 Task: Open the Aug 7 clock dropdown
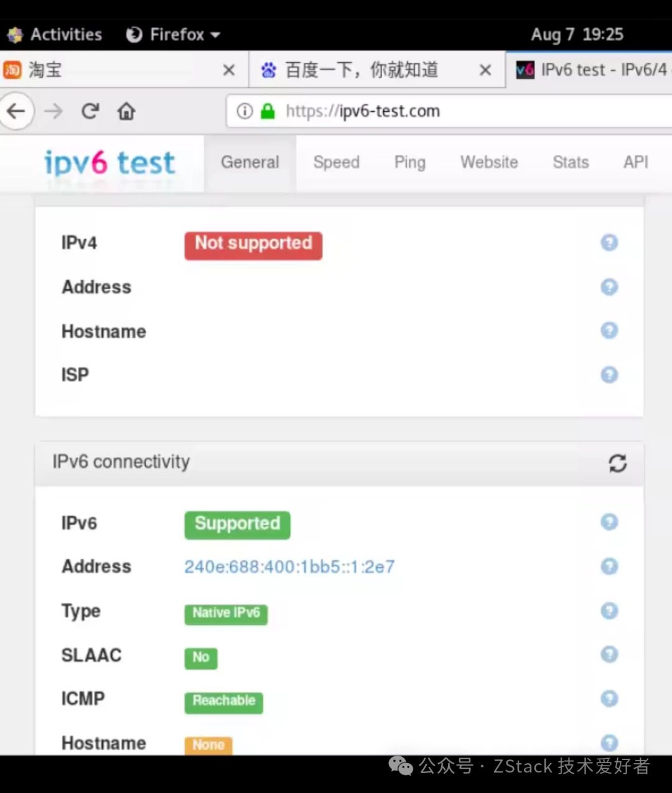577,34
